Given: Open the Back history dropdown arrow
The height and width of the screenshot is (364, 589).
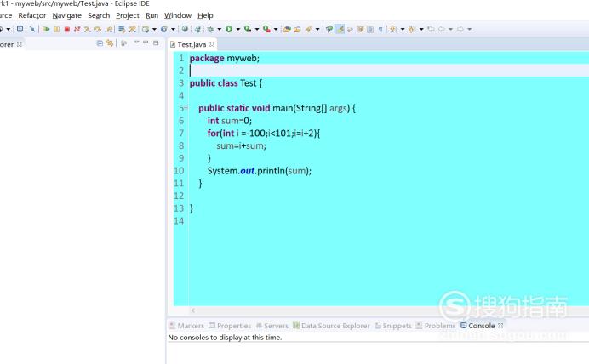Looking at the screenshot, I should [450, 29].
